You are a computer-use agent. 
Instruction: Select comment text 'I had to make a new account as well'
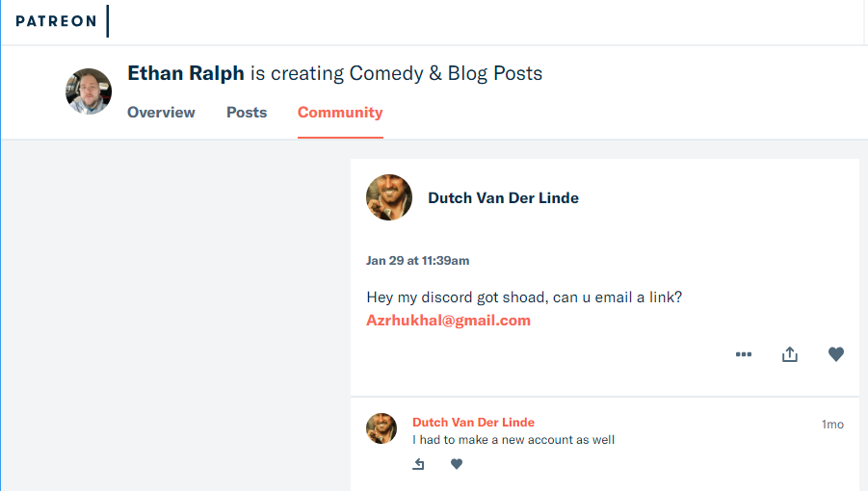point(513,440)
